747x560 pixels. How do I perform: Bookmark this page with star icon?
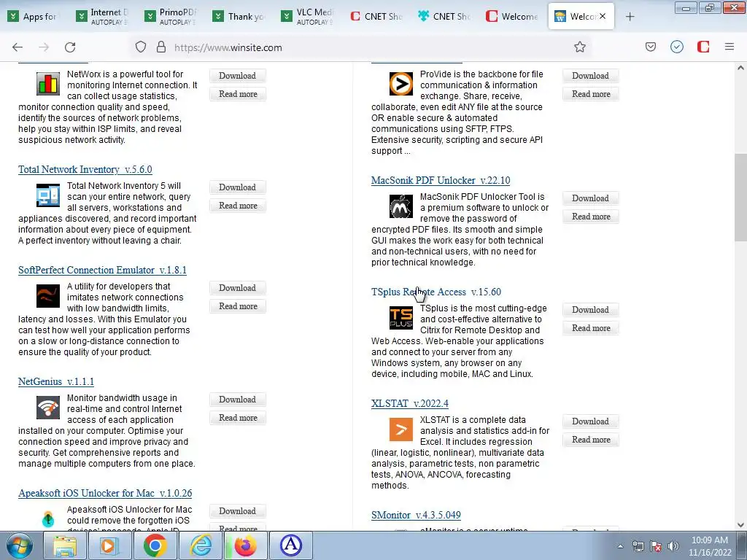[580, 47]
